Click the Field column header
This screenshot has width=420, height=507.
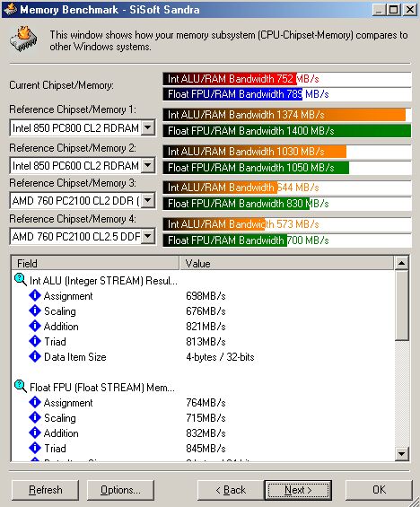tap(95, 263)
